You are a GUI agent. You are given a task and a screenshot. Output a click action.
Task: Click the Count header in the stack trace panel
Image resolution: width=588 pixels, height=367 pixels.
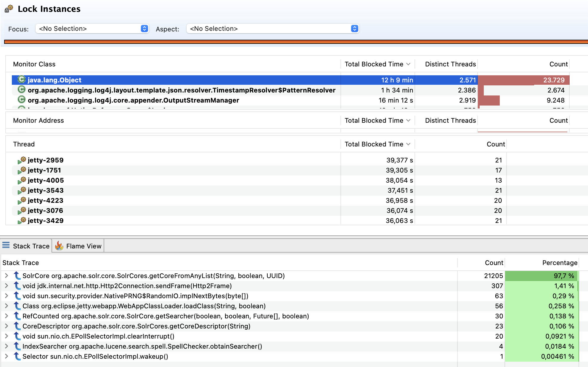[494, 263]
